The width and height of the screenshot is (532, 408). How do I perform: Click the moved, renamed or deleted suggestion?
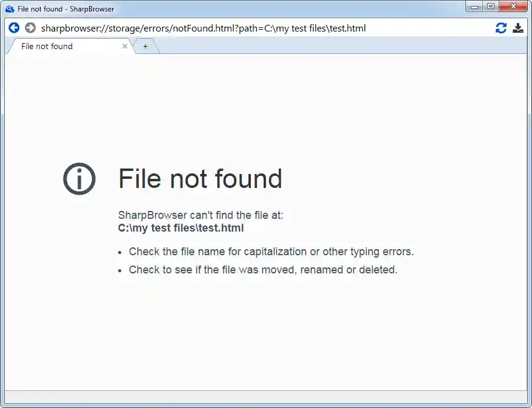point(263,270)
